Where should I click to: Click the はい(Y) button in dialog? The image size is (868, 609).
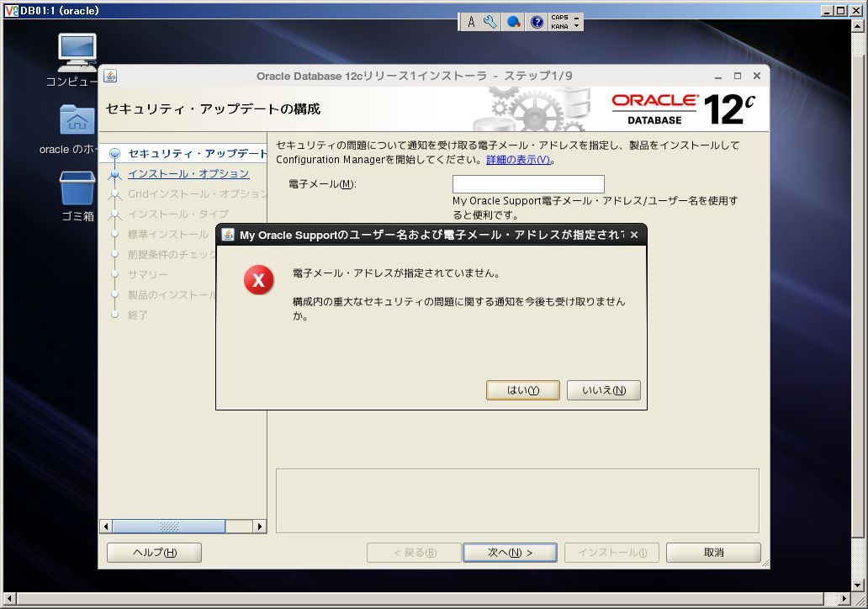click(x=522, y=390)
